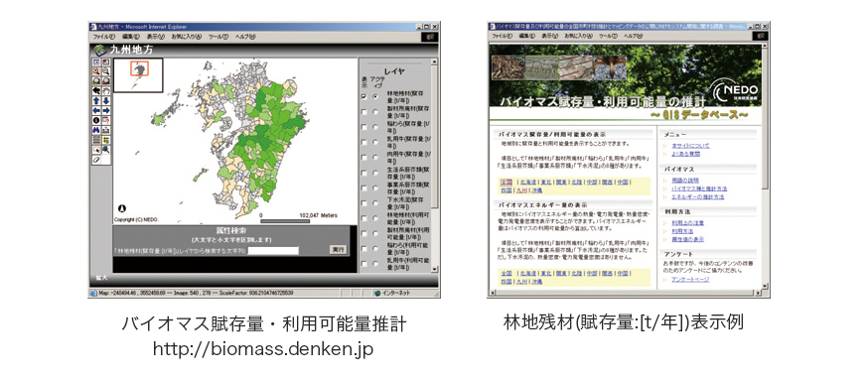Set 製材所廃材(賦存量) layer as active
This screenshot has width=868, height=378.
tap(375, 112)
